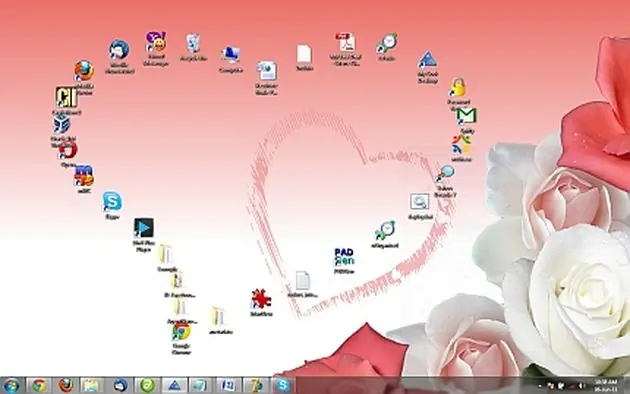
Task: Select the document icon with the globe badge
Action: coord(267,71)
